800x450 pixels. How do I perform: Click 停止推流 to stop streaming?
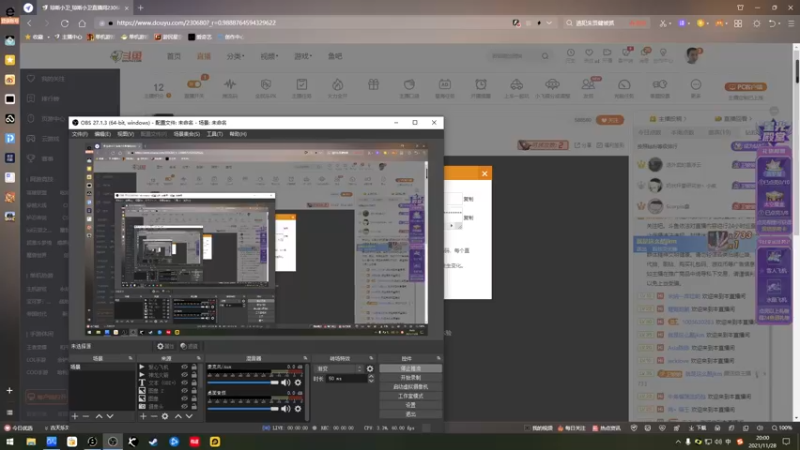click(410, 368)
